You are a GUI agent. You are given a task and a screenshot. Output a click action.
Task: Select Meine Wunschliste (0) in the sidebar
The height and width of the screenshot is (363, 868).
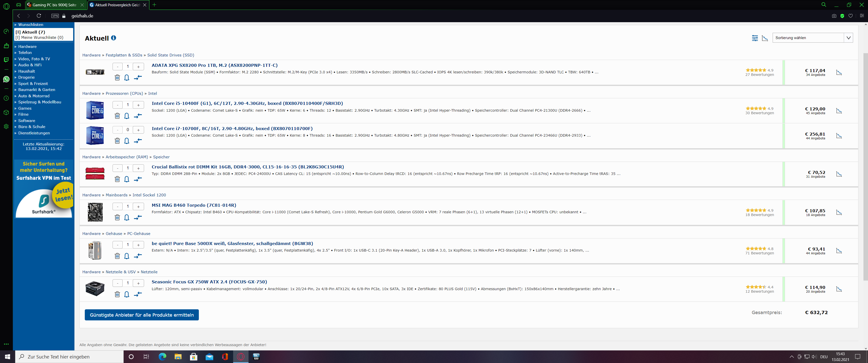39,37
